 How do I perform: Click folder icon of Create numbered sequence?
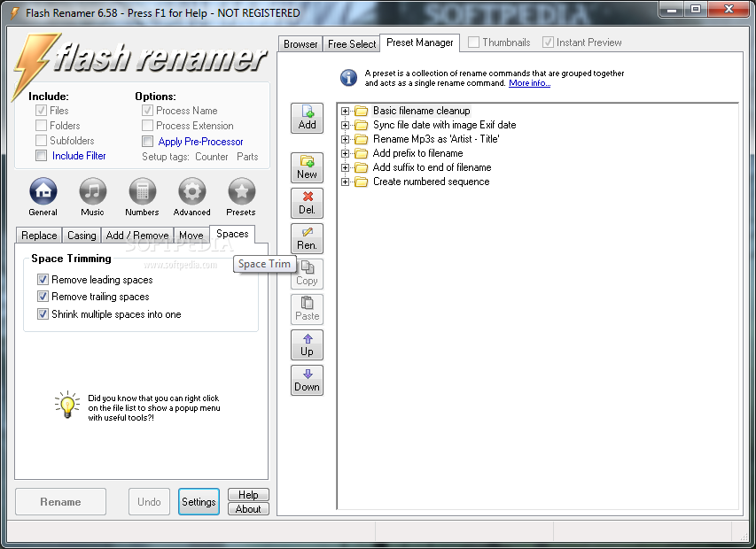(x=361, y=182)
